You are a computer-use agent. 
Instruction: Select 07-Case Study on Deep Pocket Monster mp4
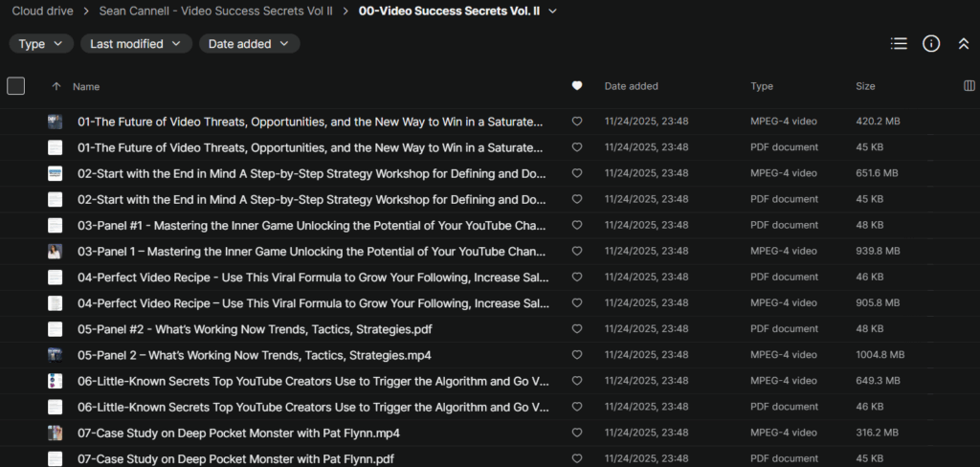[238, 434]
